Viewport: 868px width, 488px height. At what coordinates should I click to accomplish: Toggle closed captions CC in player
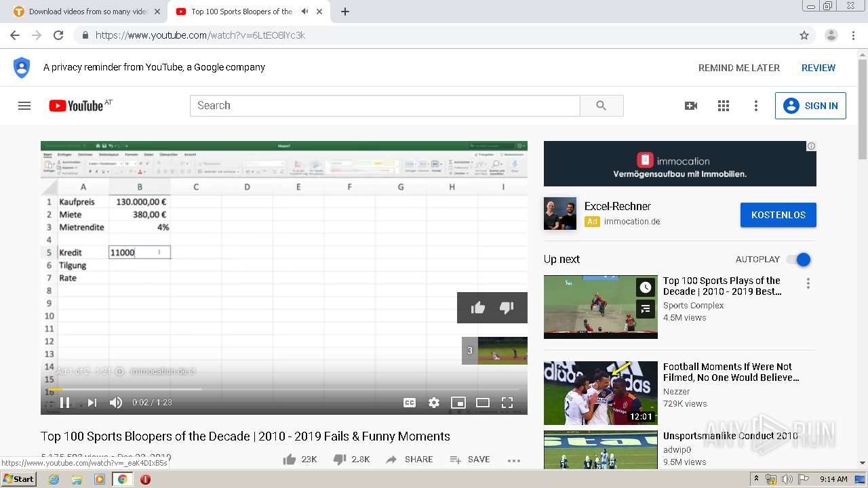point(410,403)
